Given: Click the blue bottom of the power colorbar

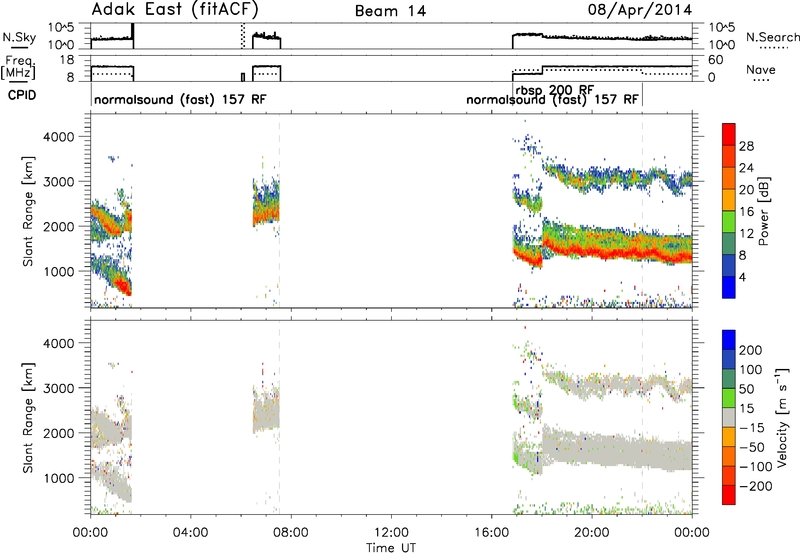Looking at the screenshot, I should 729,287.
